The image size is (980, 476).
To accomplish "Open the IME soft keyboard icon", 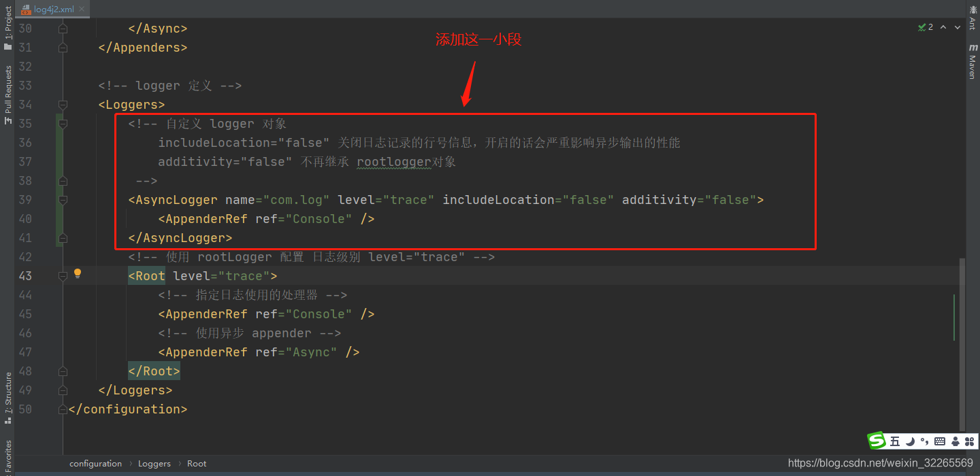I will (x=940, y=441).
